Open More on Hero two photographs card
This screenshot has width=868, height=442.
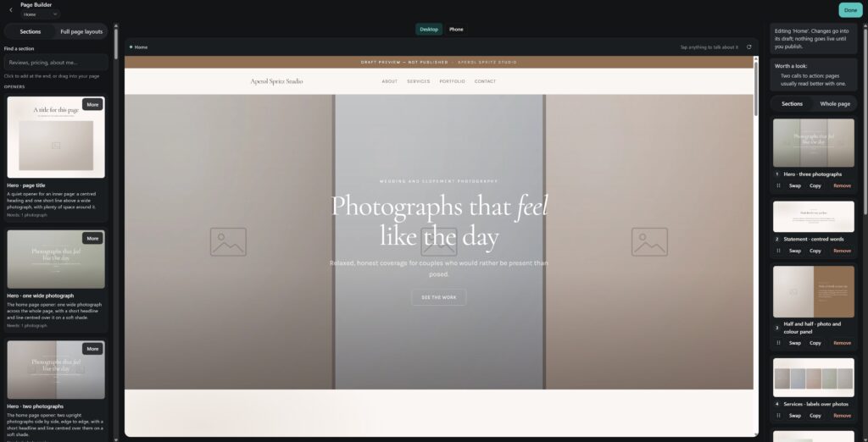pos(92,349)
